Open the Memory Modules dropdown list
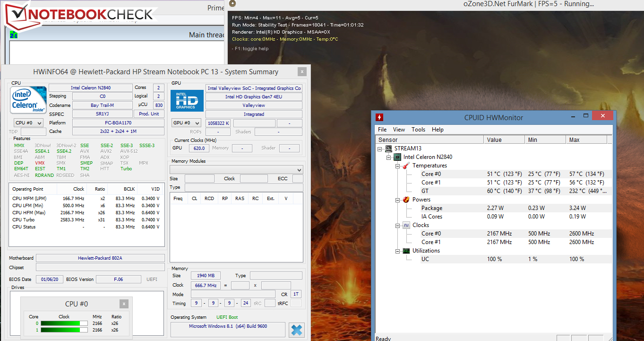This screenshot has width=644, height=341. [x=236, y=170]
